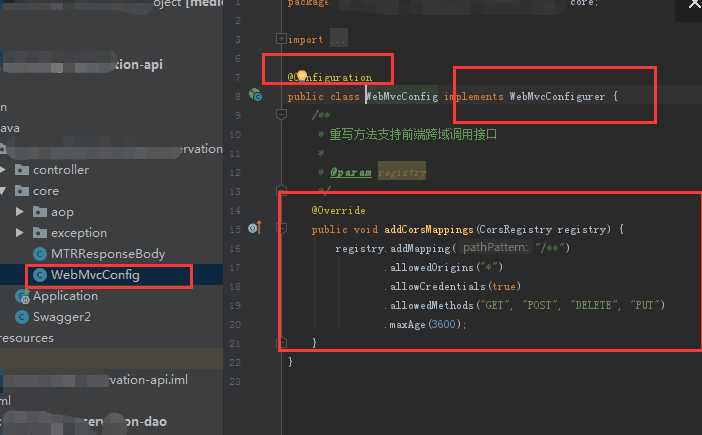The image size is (702, 435).
Task: Click the addCorsMappings method name
Action: 428,230
